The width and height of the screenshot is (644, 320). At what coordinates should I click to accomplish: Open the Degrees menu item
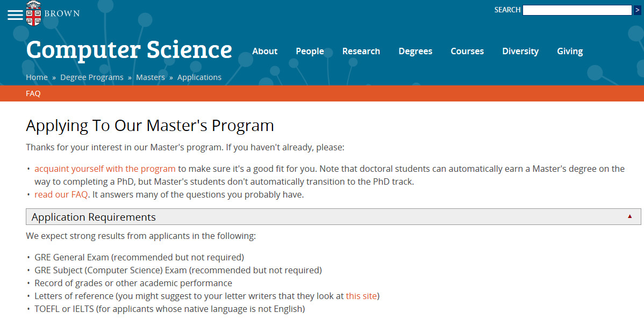pos(416,52)
